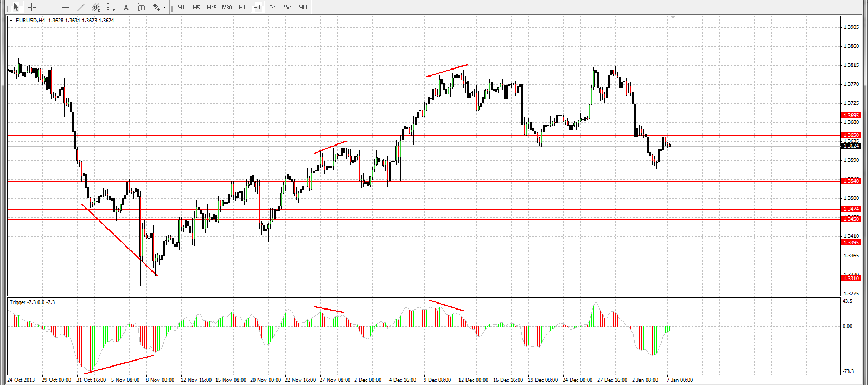This screenshot has width=868, height=385.
Task: Open the Arrows tool dropdown arrow
Action: tap(164, 7)
